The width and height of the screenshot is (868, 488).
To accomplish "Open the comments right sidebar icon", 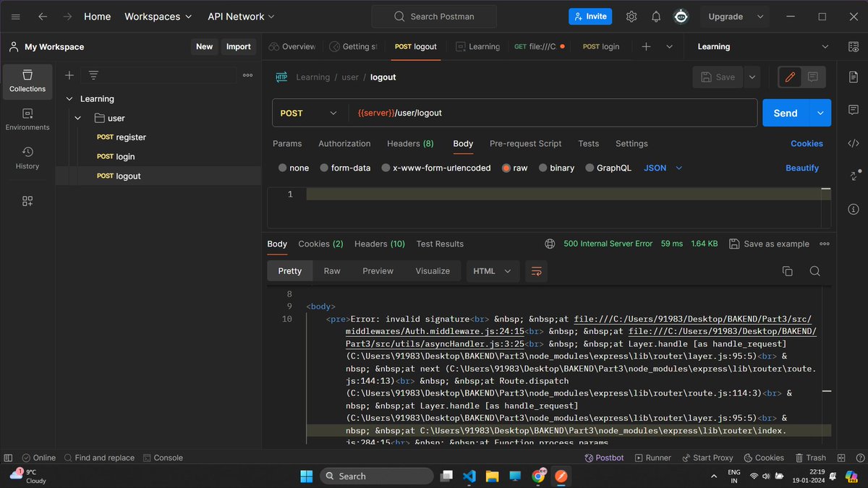I will pyautogui.click(x=854, y=111).
